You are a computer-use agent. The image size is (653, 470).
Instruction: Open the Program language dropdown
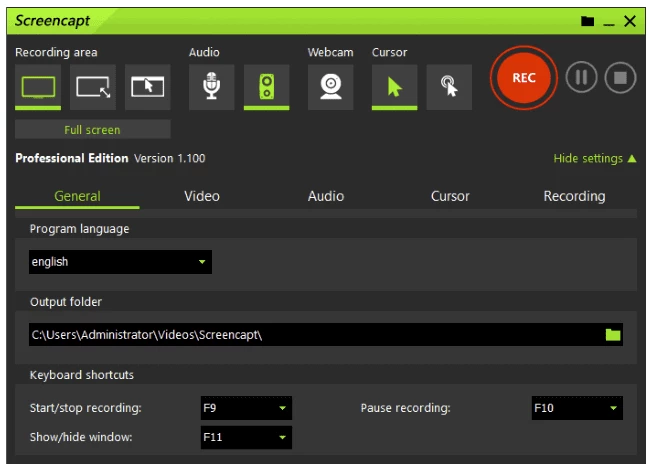click(x=120, y=262)
